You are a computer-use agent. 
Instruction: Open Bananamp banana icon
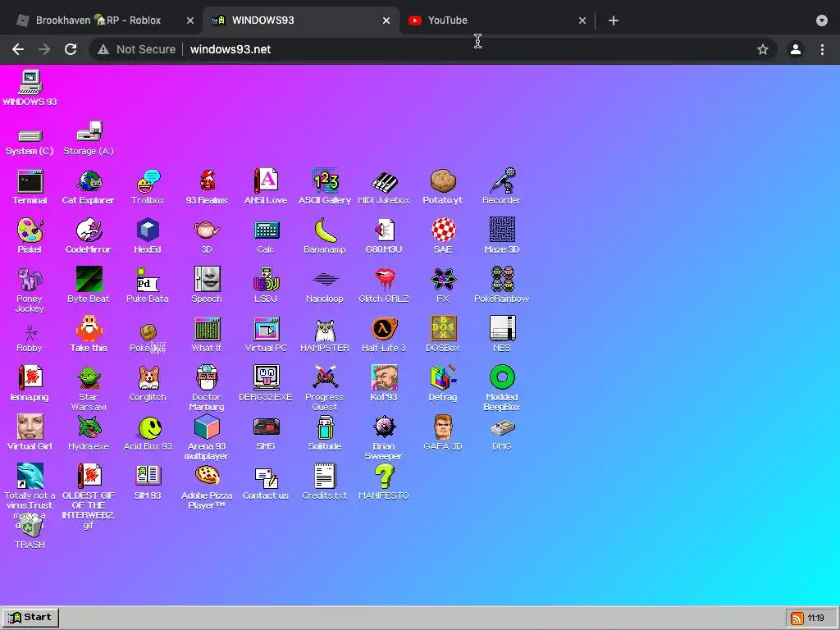click(325, 236)
